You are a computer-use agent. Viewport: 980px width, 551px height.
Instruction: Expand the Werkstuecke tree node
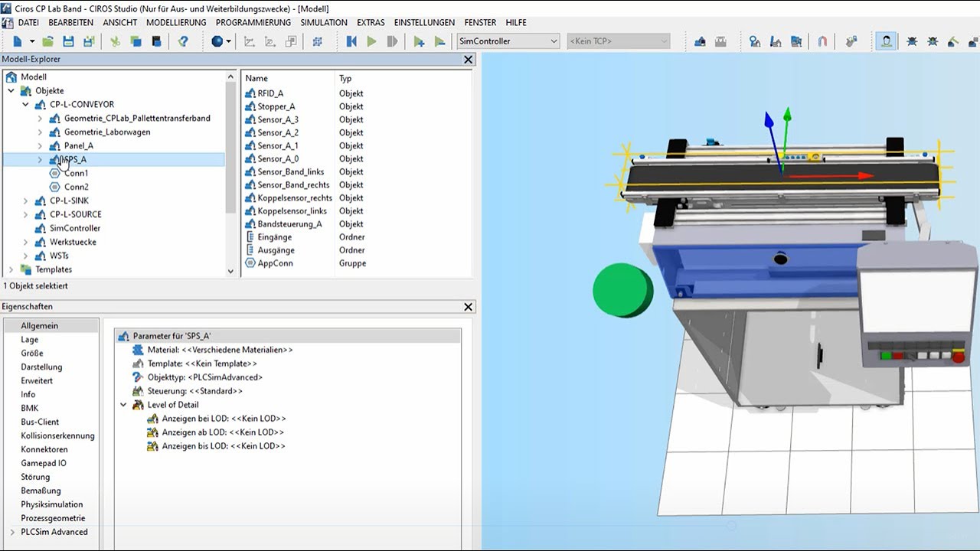coord(25,242)
